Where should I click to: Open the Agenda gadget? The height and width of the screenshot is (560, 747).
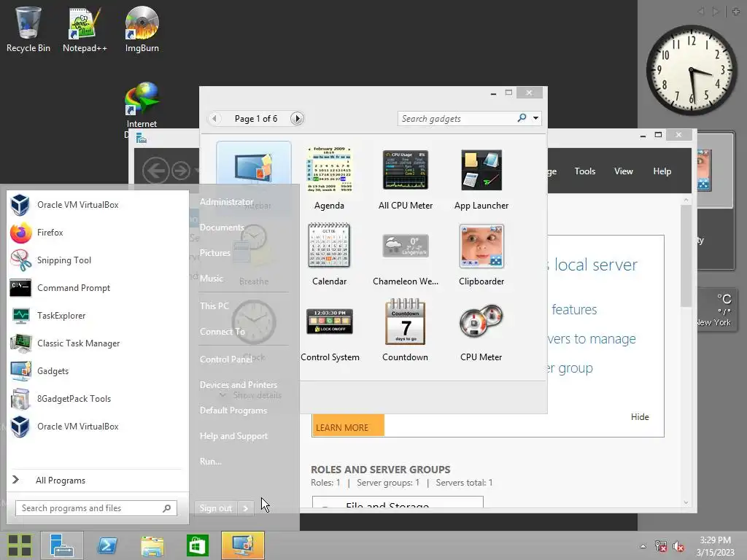click(x=329, y=179)
